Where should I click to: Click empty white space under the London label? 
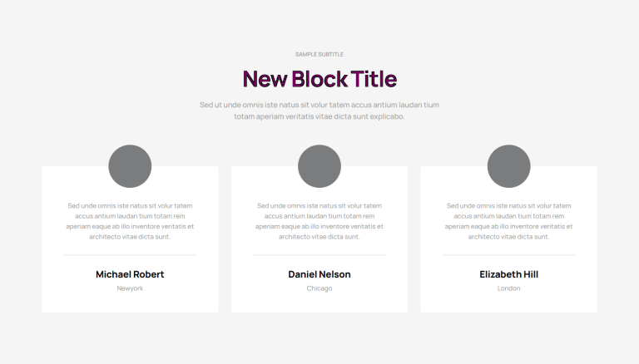point(509,303)
